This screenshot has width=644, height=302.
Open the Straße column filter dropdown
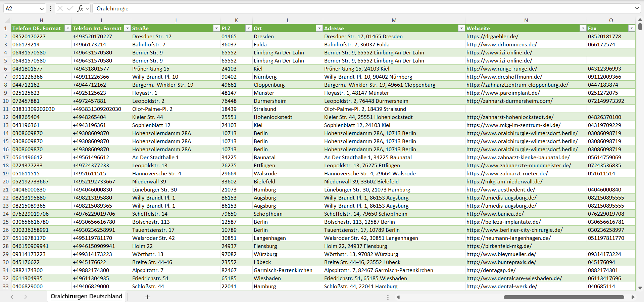pos(216,28)
